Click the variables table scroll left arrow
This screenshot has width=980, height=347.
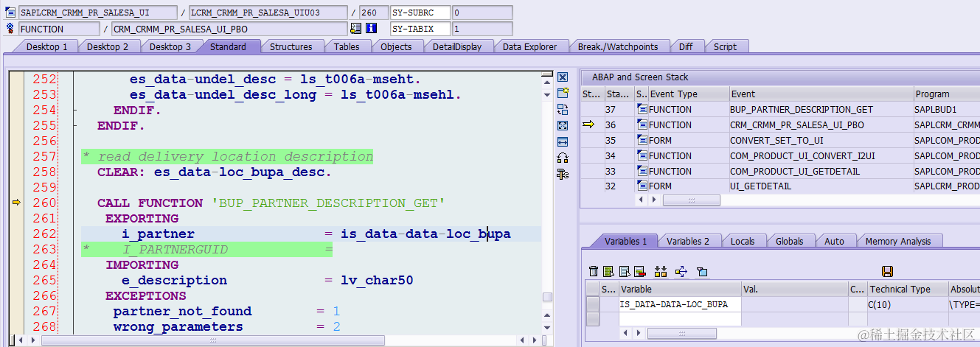tap(626, 333)
